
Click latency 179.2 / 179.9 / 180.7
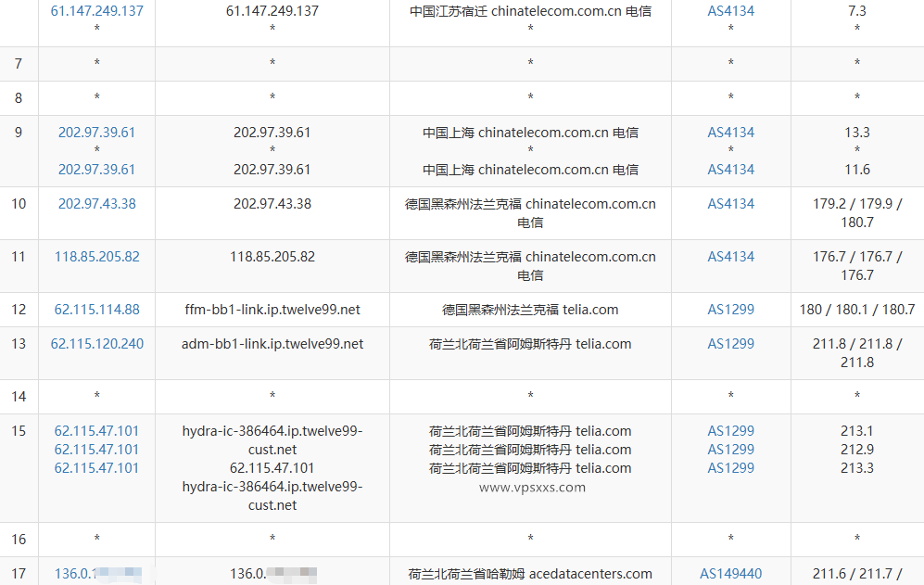tap(857, 213)
